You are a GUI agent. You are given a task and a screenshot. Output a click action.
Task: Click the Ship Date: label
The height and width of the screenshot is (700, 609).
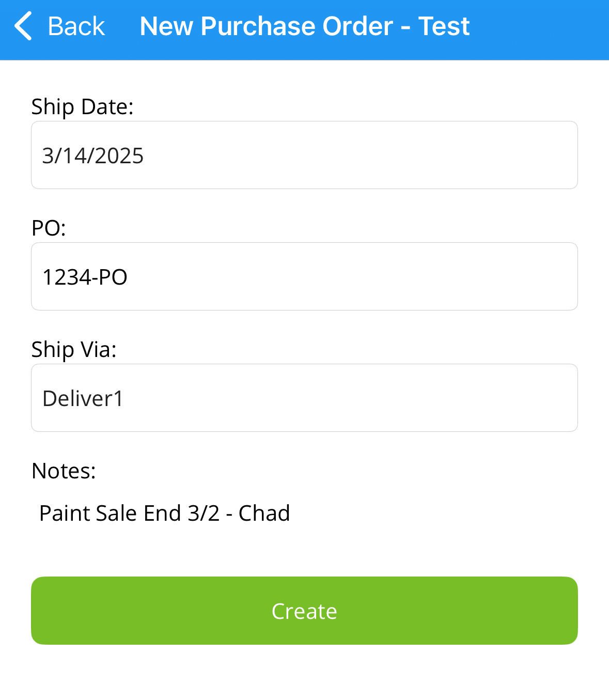[83, 107]
